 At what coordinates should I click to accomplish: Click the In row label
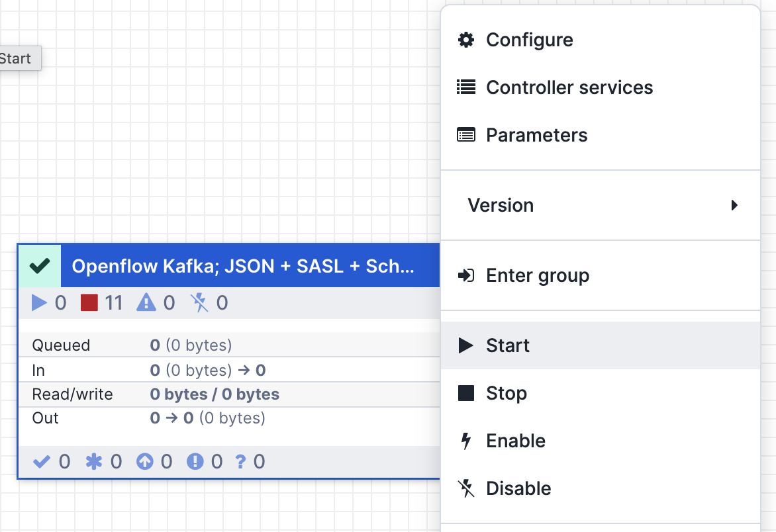point(38,371)
